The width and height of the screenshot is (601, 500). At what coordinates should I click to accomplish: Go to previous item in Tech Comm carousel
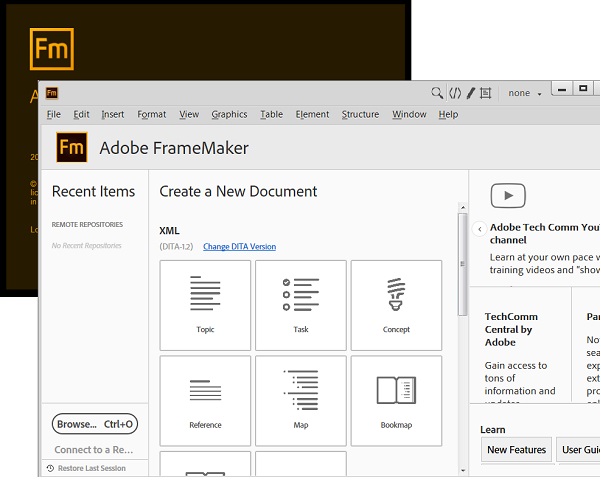tap(480, 229)
